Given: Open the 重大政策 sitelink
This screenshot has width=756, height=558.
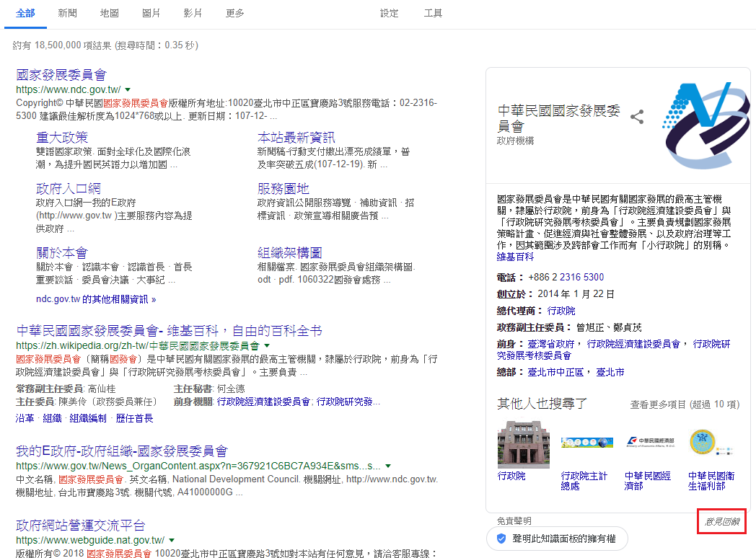Looking at the screenshot, I should 62,137.
